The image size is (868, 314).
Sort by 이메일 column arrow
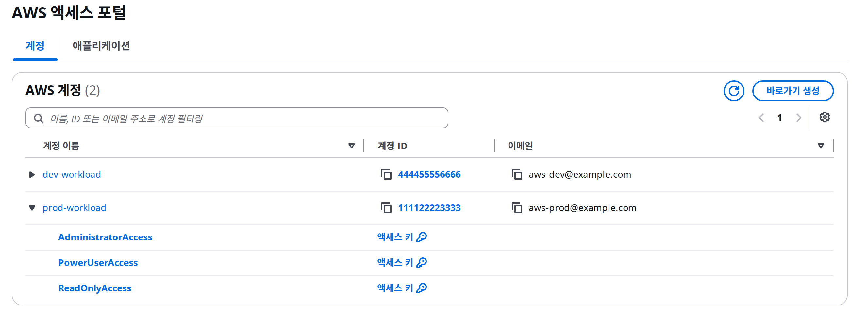point(821,146)
